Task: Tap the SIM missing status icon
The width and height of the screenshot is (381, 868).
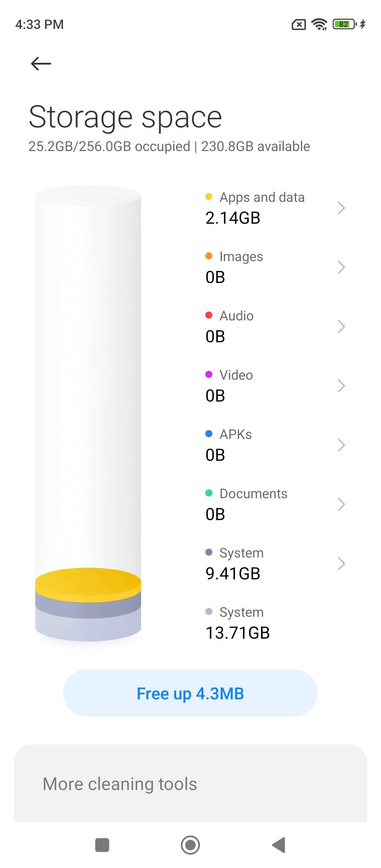Action: [298, 25]
